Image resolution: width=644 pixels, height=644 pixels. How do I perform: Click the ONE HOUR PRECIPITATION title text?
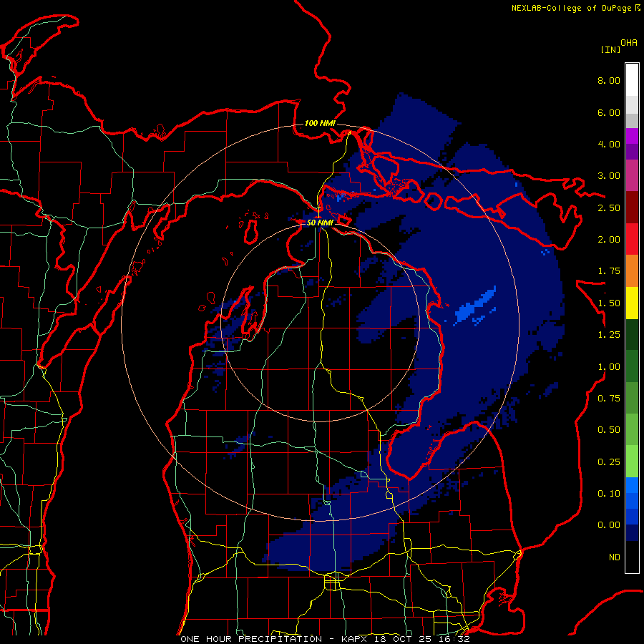point(251,639)
